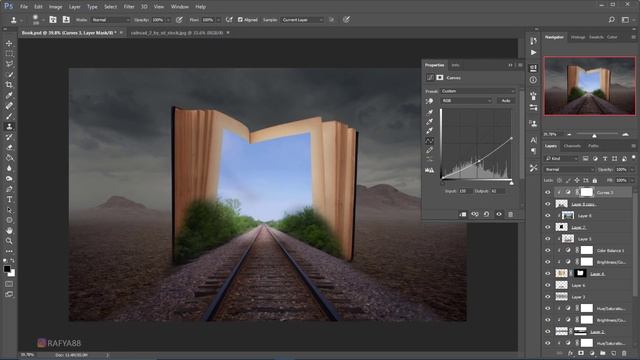Open the Clone Source panel icon in options bar

[66, 20]
